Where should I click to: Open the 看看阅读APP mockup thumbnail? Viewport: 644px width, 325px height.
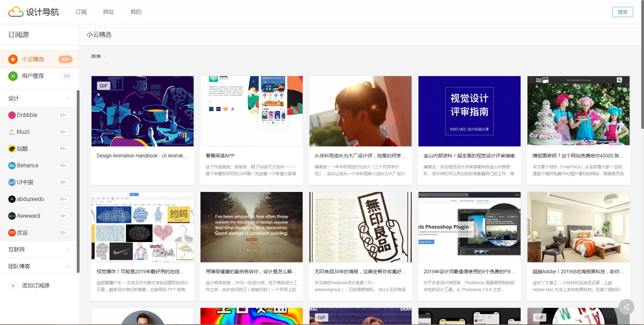(252, 111)
